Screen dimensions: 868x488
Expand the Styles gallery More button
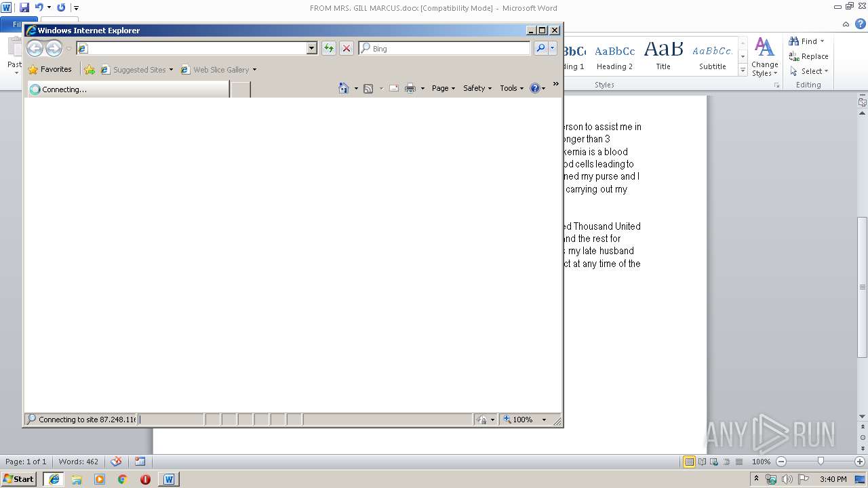point(743,70)
